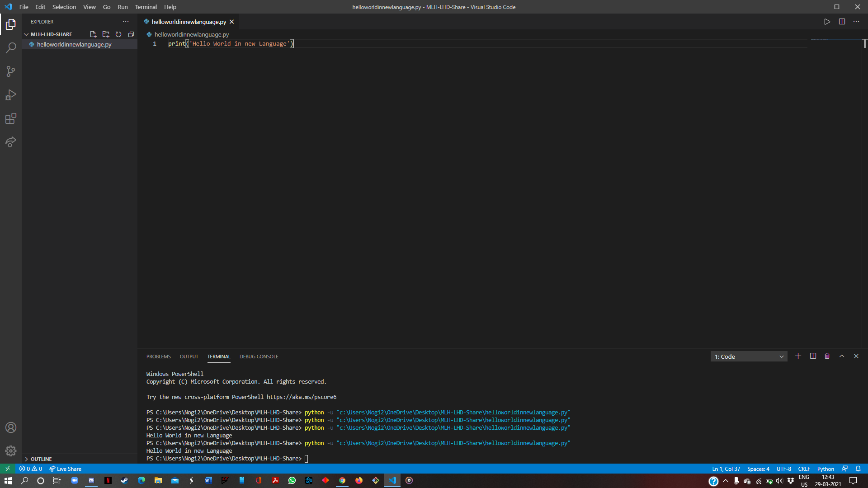This screenshot has width=868, height=488.
Task: Open the Live Share activity bar icon
Action: coord(11,142)
